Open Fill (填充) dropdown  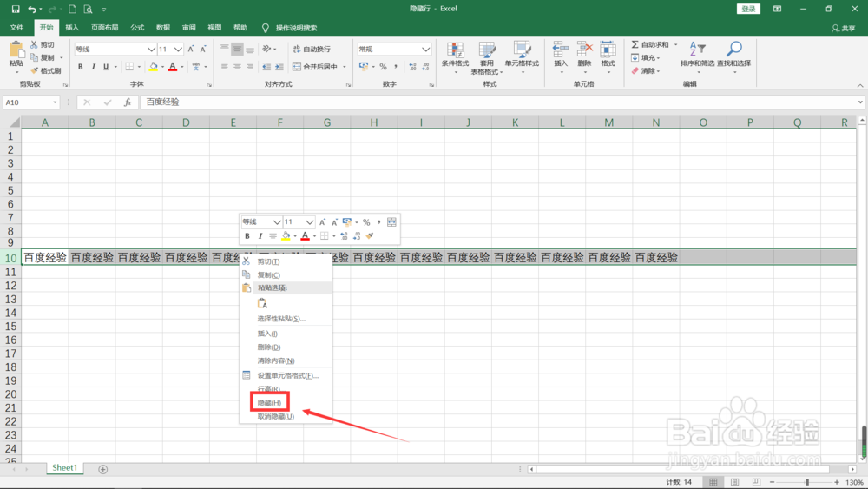[x=646, y=57]
